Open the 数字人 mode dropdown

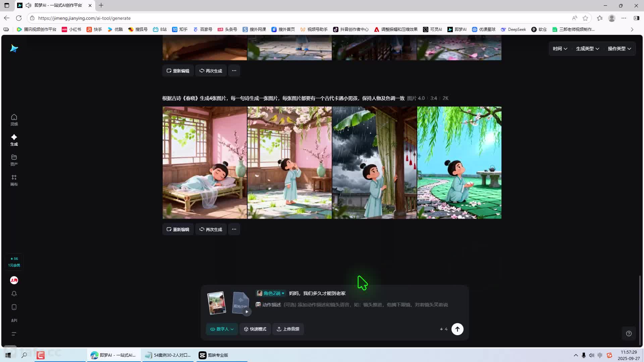click(222, 329)
